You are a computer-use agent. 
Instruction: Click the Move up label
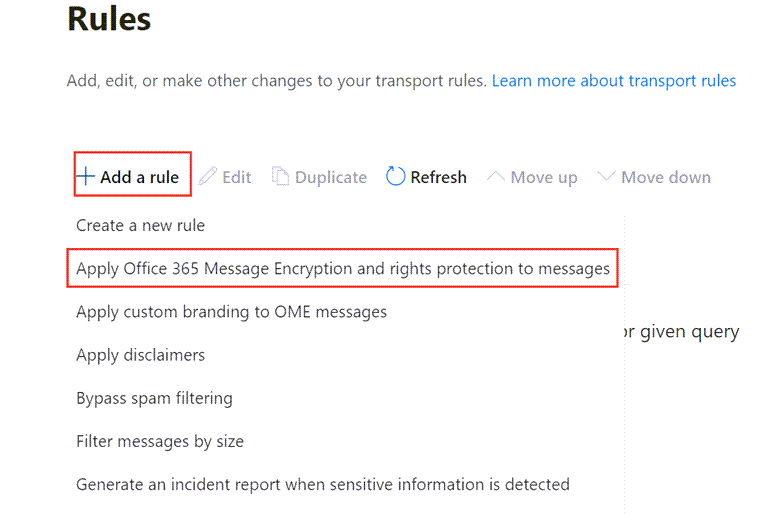[x=543, y=177]
